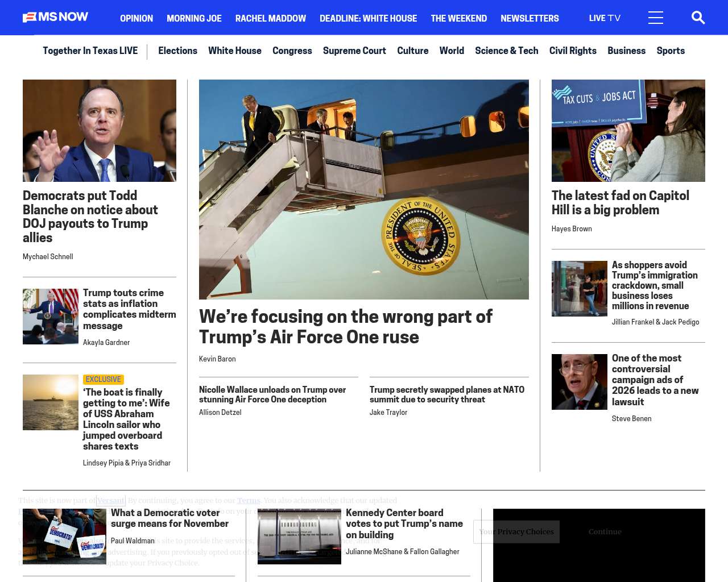Open the Adam Schiff hearing photo

point(100,131)
